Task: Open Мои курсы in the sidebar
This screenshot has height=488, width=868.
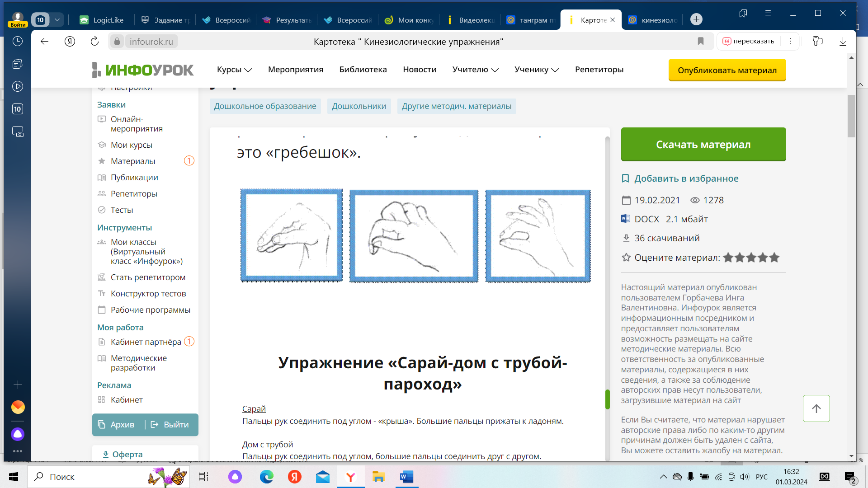Action: (132, 145)
